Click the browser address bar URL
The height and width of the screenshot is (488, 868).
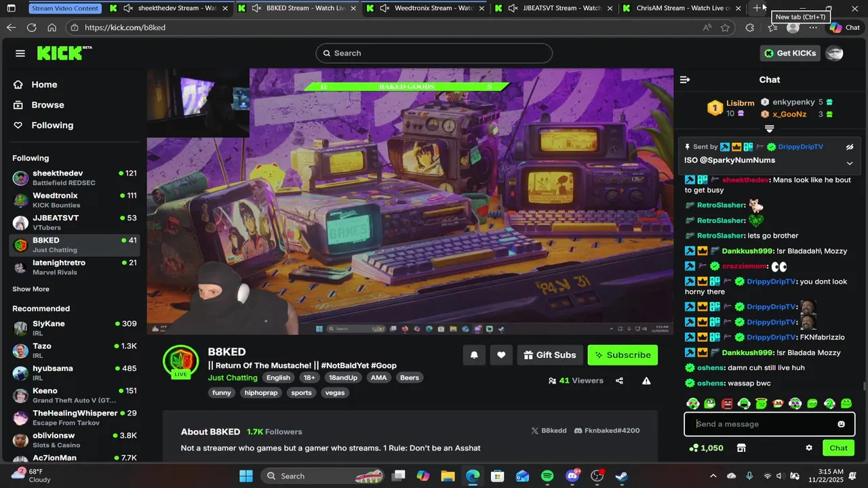click(125, 28)
